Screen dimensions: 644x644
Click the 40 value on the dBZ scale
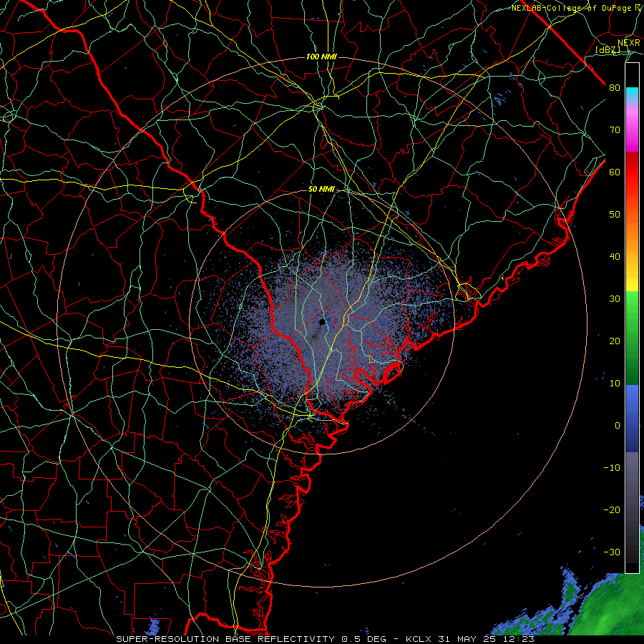(x=615, y=257)
